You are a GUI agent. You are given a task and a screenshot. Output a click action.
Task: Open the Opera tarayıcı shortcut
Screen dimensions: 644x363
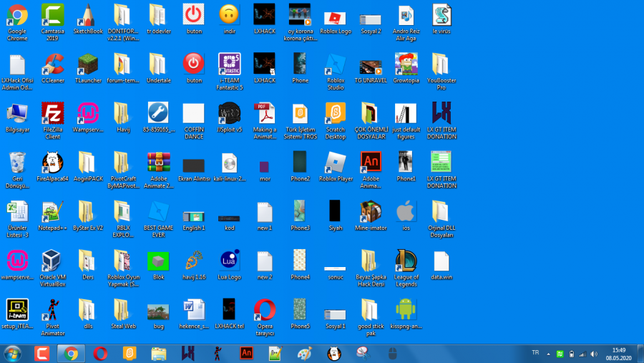pyautogui.click(x=264, y=309)
